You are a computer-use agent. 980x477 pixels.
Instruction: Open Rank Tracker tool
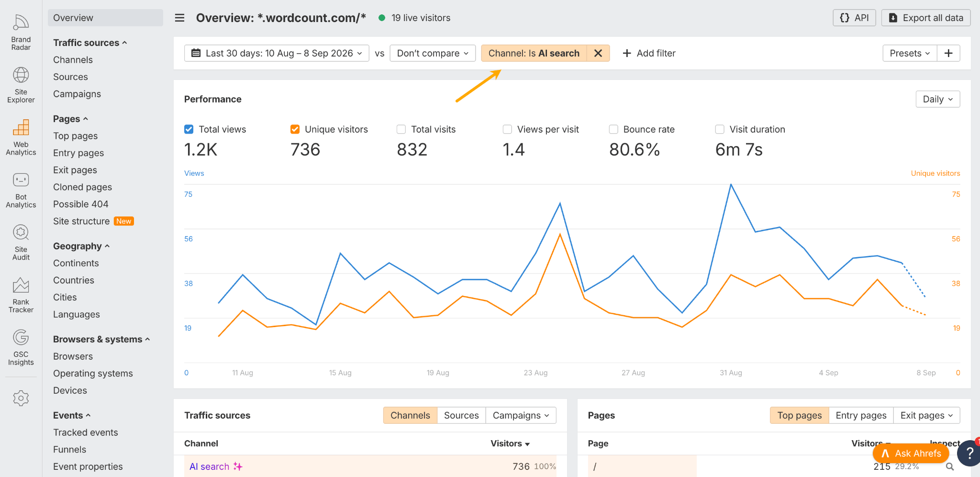tap(21, 295)
